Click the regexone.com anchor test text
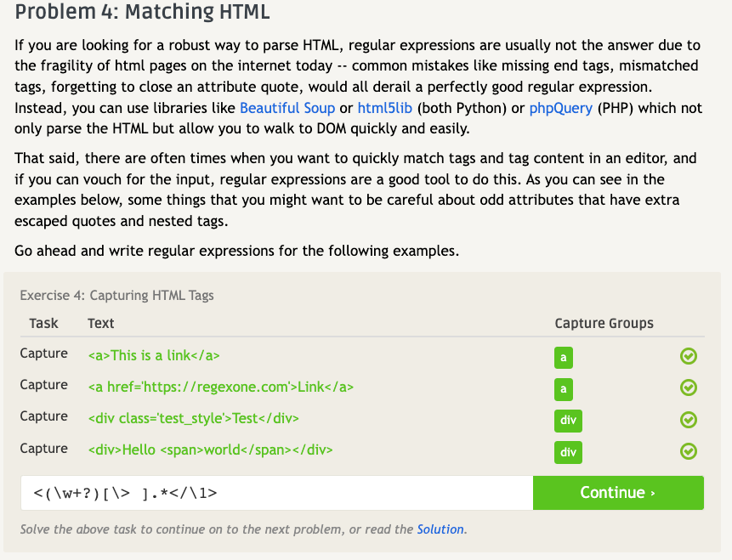 [220, 387]
